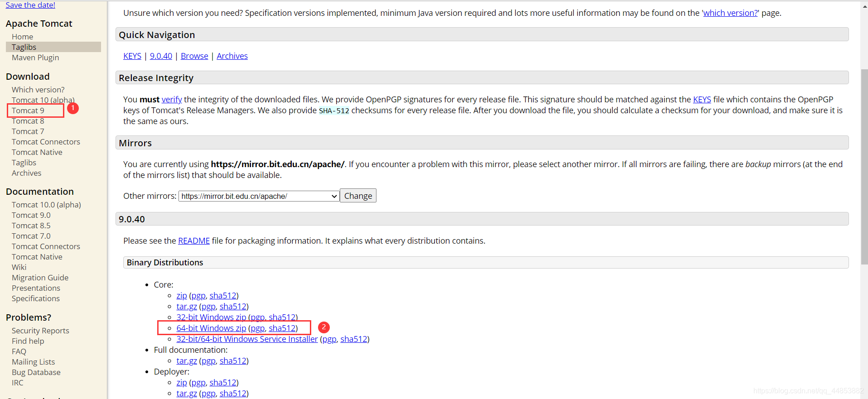Open sha512 checksum for Core tar.gz
The width and height of the screenshot is (868, 399).
(x=233, y=307)
